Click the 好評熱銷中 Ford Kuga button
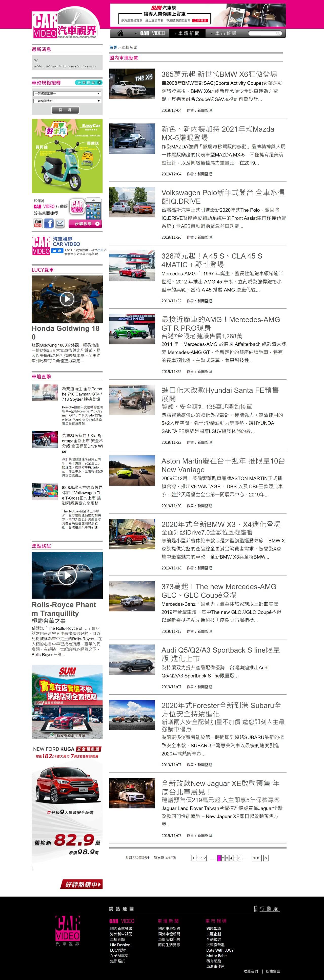 81,884
